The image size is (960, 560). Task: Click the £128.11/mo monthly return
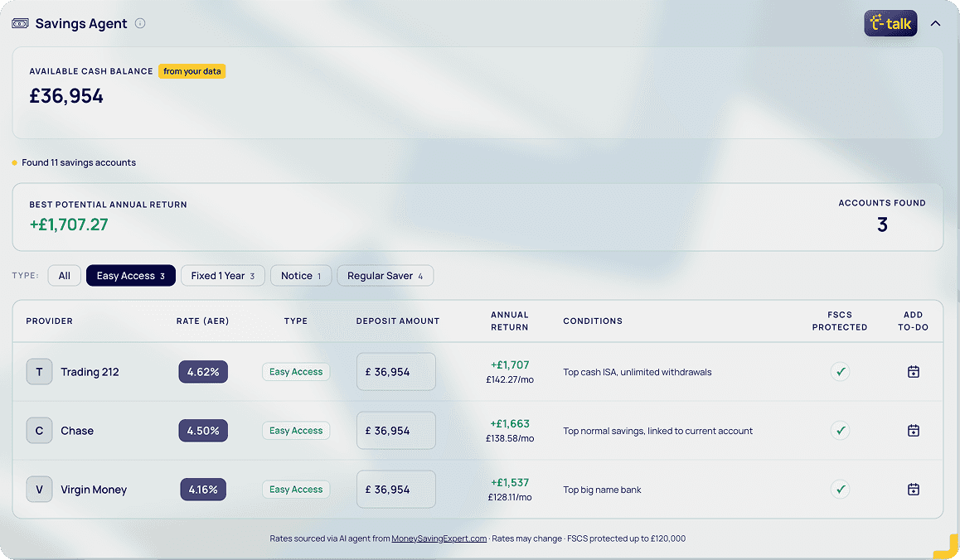tap(510, 497)
